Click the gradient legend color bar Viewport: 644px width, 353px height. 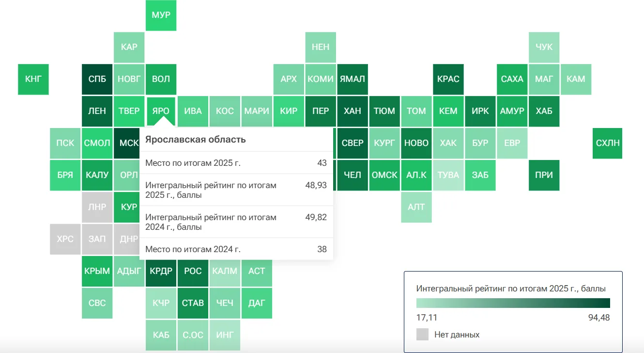click(513, 303)
